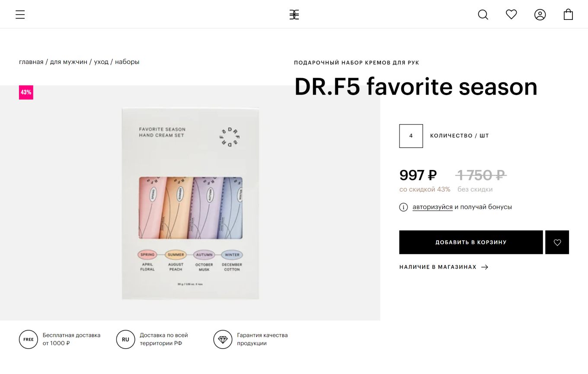588x374 pixels.
Task: Open the shopping bag cart
Action: 568,15
